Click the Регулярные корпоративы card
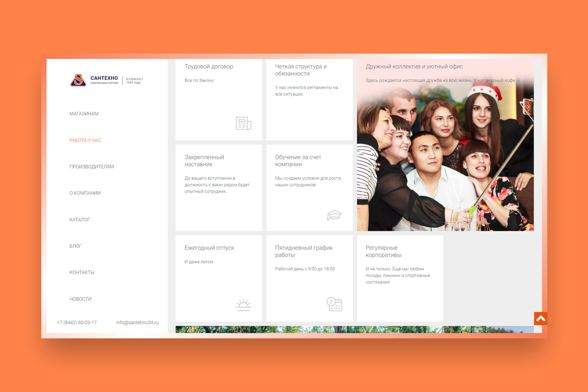The image size is (588, 392). [400, 278]
